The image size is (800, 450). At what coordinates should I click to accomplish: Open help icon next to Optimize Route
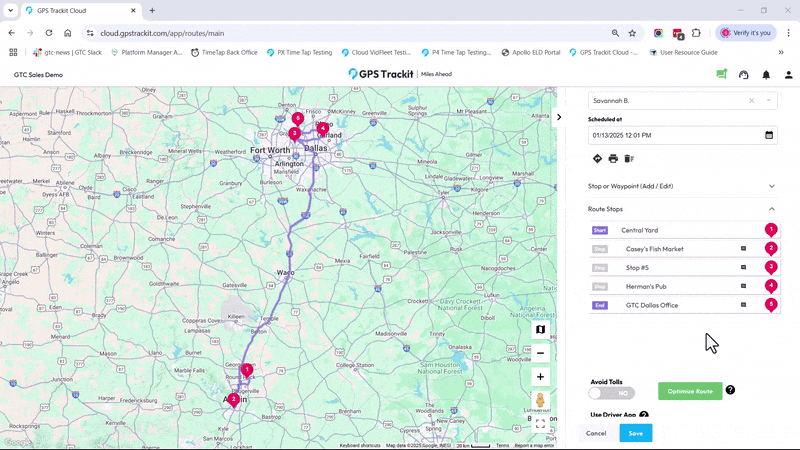731,390
